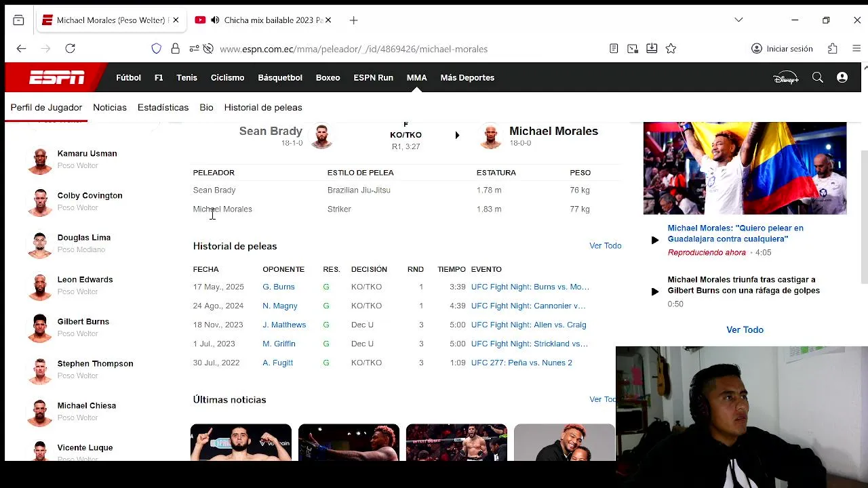Expand list all tabs chevron
868x488 pixels.
tap(738, 20)
